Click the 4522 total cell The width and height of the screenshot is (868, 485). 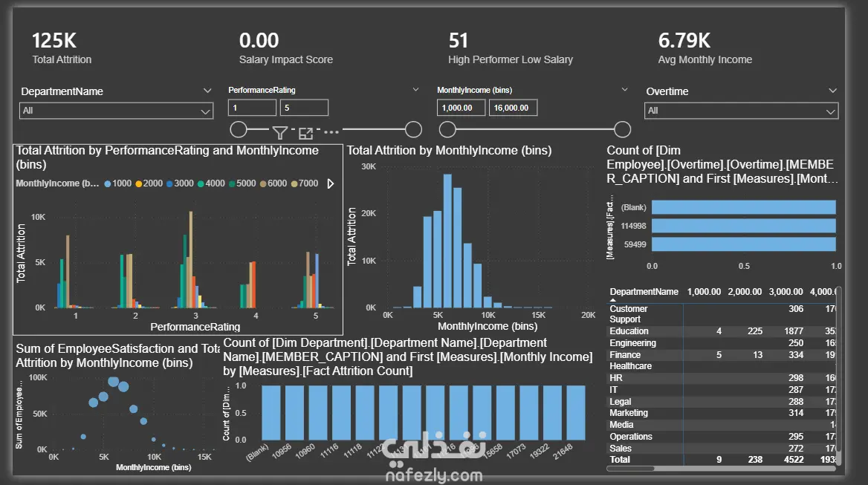coord(793,460)
